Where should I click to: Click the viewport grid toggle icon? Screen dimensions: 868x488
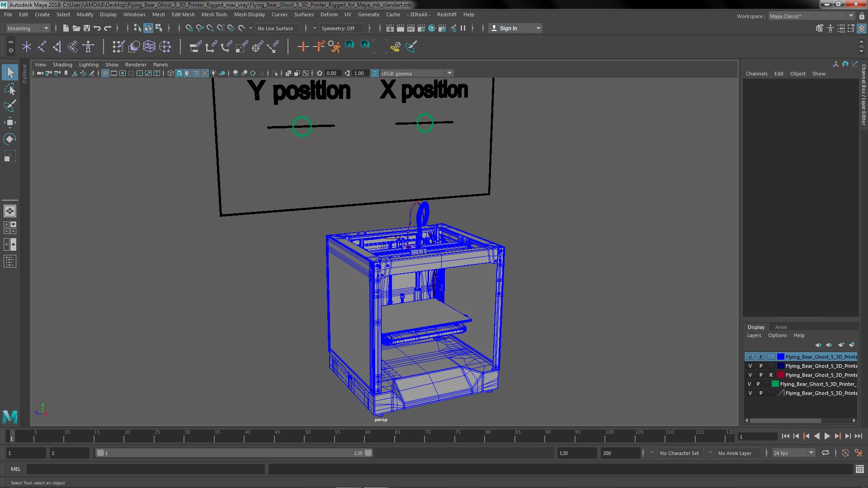pos(105,73)
